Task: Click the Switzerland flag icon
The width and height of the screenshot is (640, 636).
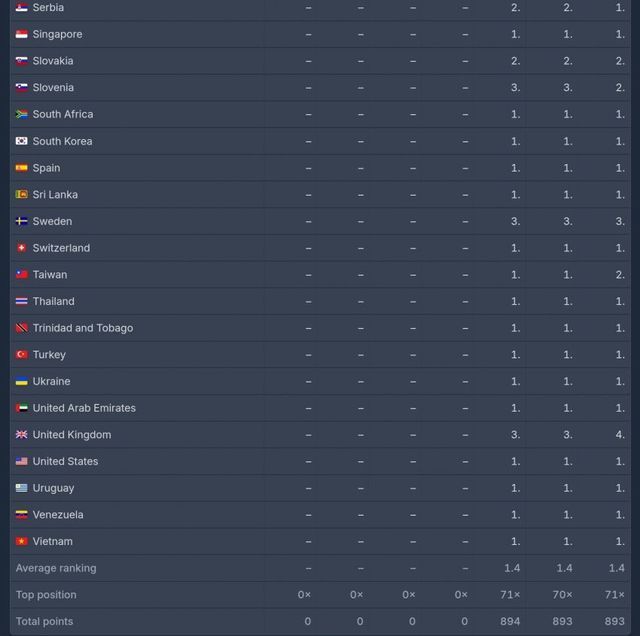Action: (21, 248)
